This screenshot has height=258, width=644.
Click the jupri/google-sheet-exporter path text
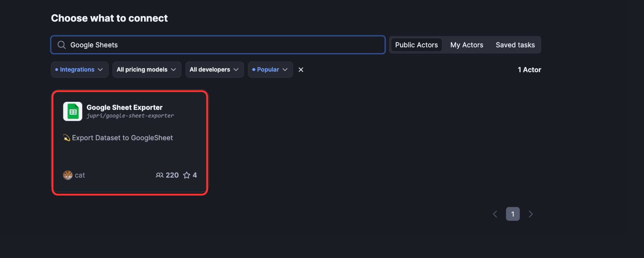pyautogui.click(x=130, y=116)
